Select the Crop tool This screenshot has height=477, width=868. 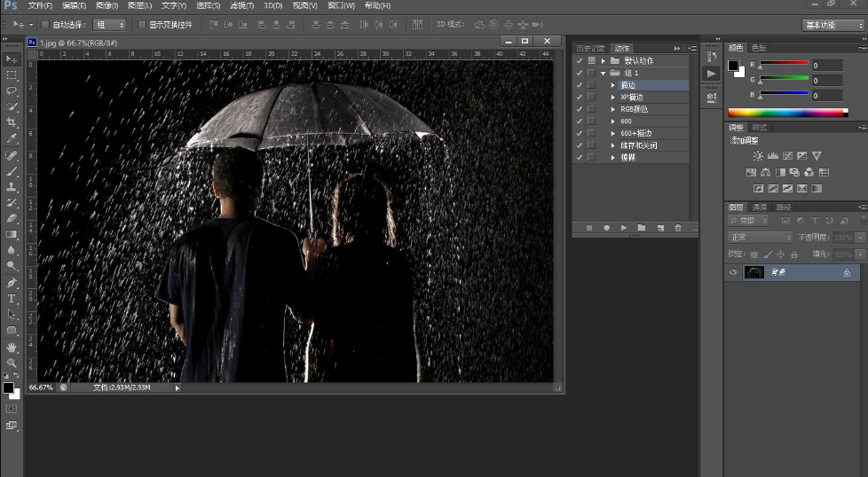tap(12, 122)
